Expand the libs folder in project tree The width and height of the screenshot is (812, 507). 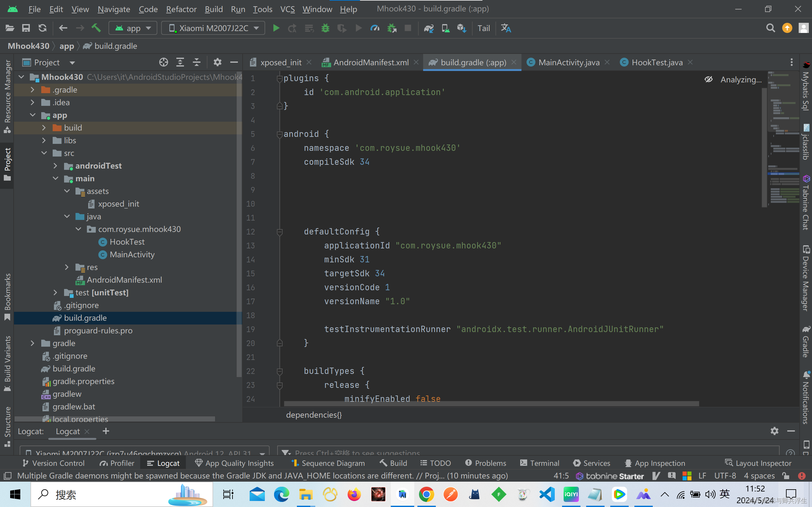point(44,140)
